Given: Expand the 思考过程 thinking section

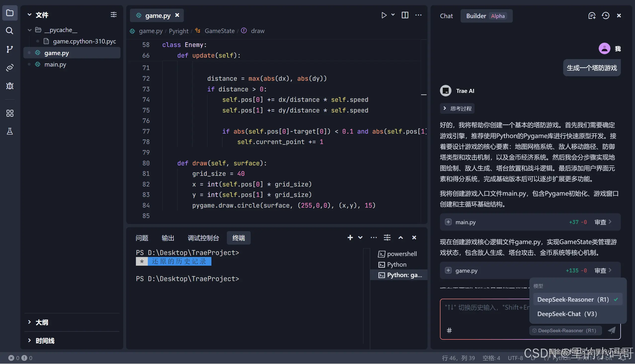Looking at the screenshot, I should point(457,109).
